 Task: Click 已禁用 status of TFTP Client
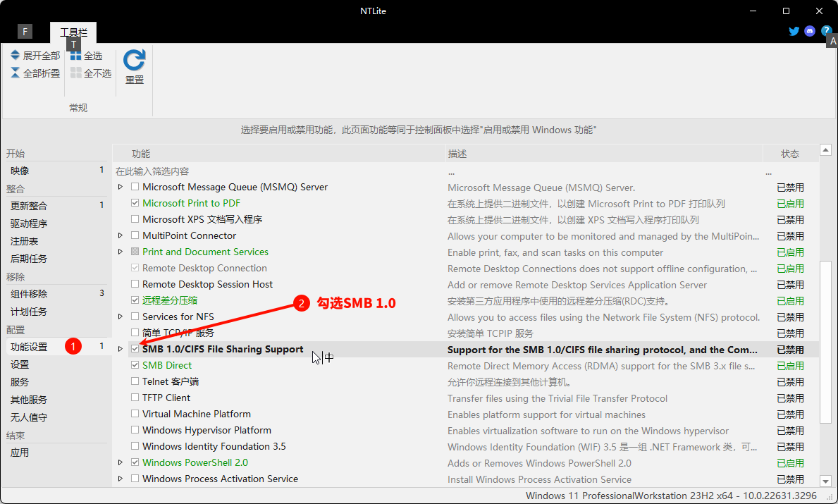pyautogui.click(x=791, y=398)
